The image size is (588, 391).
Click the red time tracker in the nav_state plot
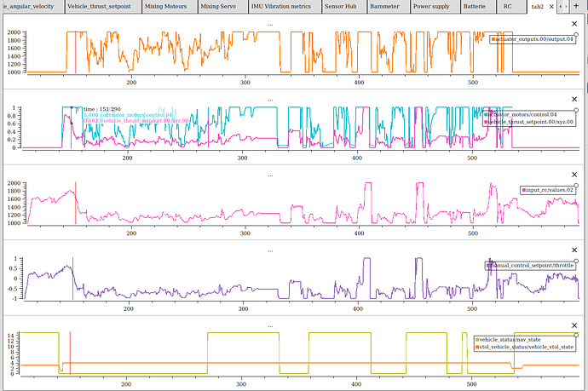pos(70,353)
